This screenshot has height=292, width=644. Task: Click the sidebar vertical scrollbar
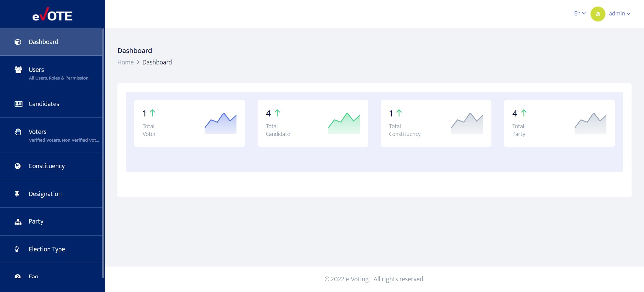(103, 153)
